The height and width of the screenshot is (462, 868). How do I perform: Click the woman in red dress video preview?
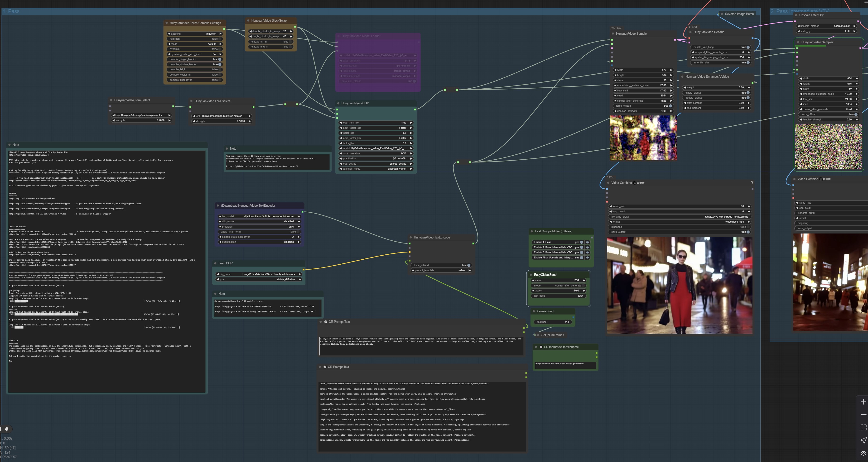tap(680, 286)
